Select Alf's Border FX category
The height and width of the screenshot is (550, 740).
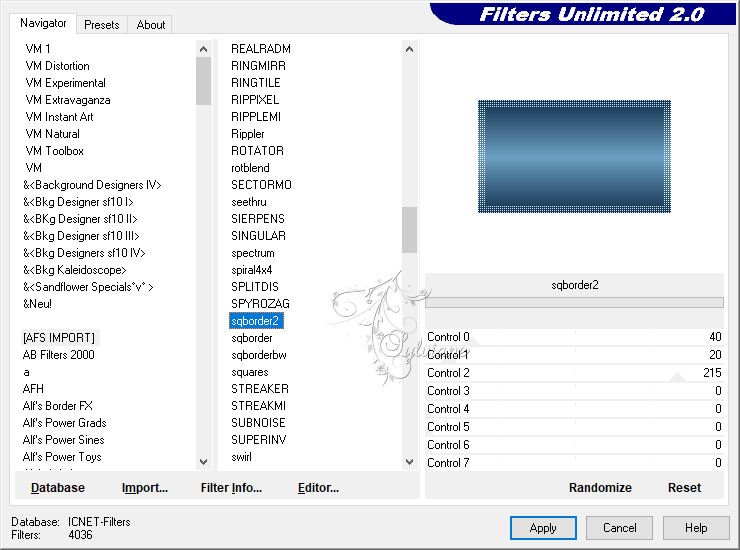58,406
